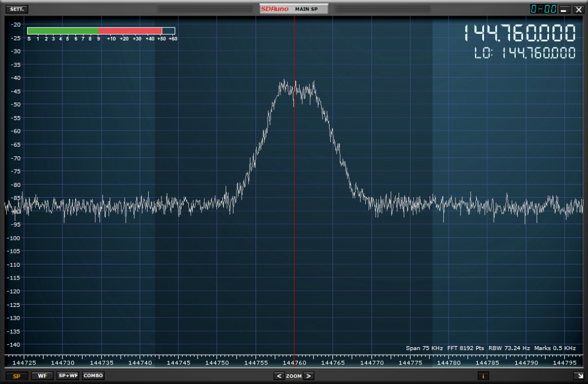Click the -140 dB scale label
The image size is (588, 384).
pos(14,344)
